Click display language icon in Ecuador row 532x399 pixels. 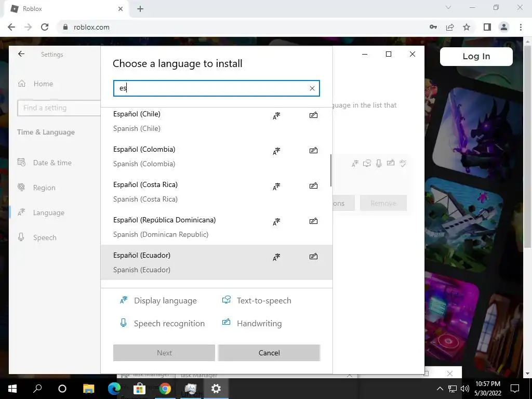coord(276,257)
